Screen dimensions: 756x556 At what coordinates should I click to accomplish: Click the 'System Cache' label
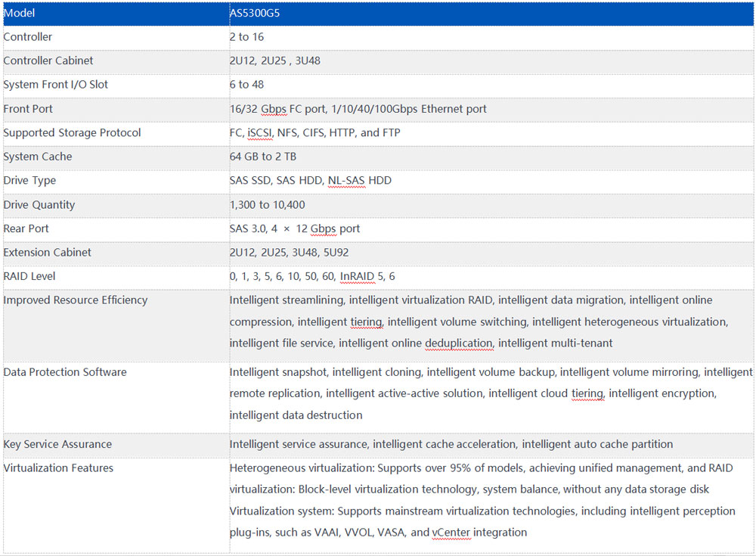click(38, 157)
